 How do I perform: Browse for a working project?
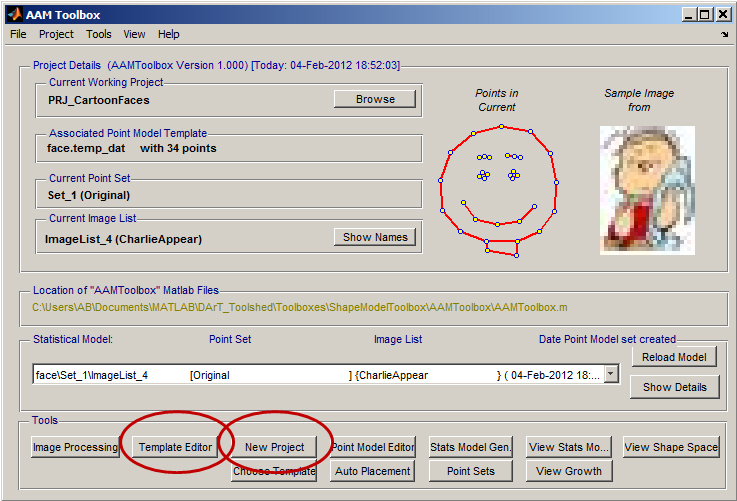375,99
